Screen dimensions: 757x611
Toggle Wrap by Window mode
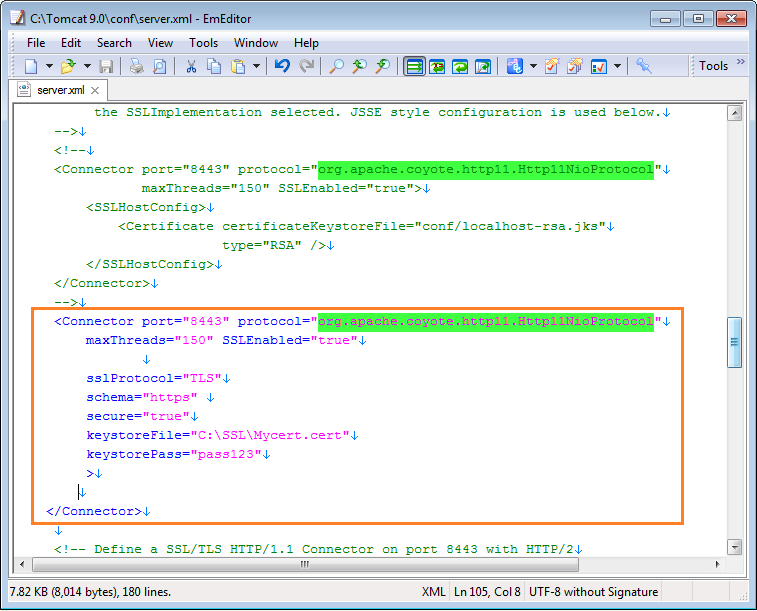pos(460,66)
